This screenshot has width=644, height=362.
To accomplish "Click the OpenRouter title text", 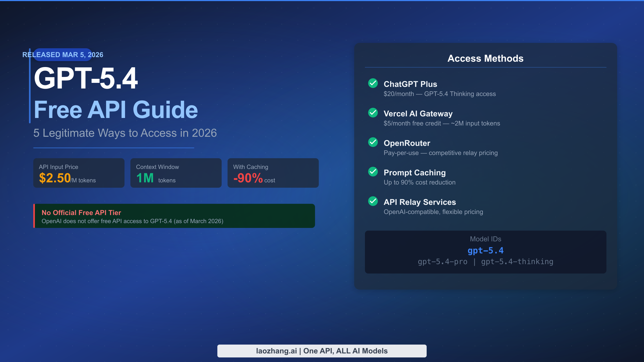I will 407,143.
